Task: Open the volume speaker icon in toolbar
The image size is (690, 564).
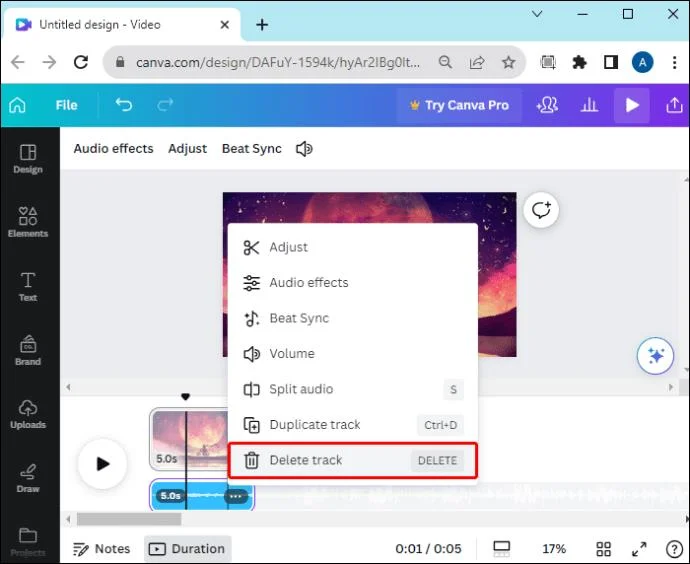Action: point(304,149)
